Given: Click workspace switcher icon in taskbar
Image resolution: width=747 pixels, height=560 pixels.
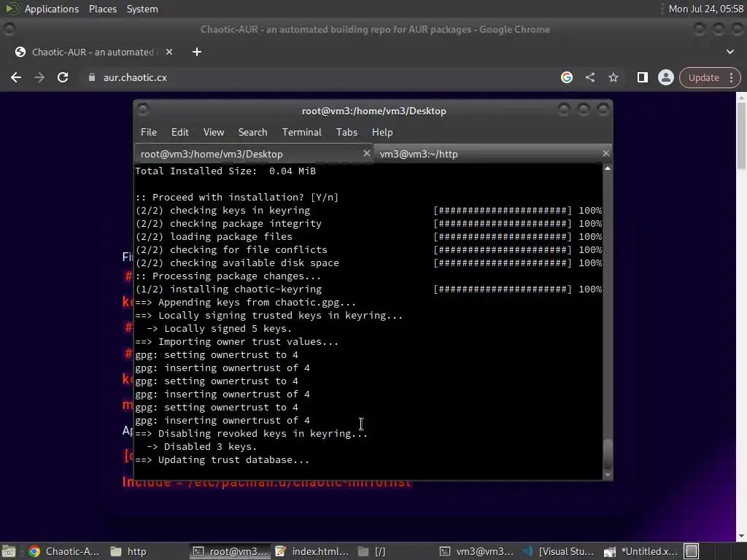Looking at the screenshot, I should tap(692, 551).
